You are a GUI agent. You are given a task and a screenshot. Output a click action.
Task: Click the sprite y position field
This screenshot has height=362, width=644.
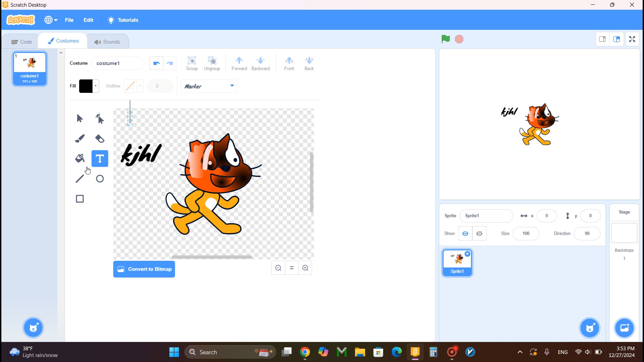[590, 216]
